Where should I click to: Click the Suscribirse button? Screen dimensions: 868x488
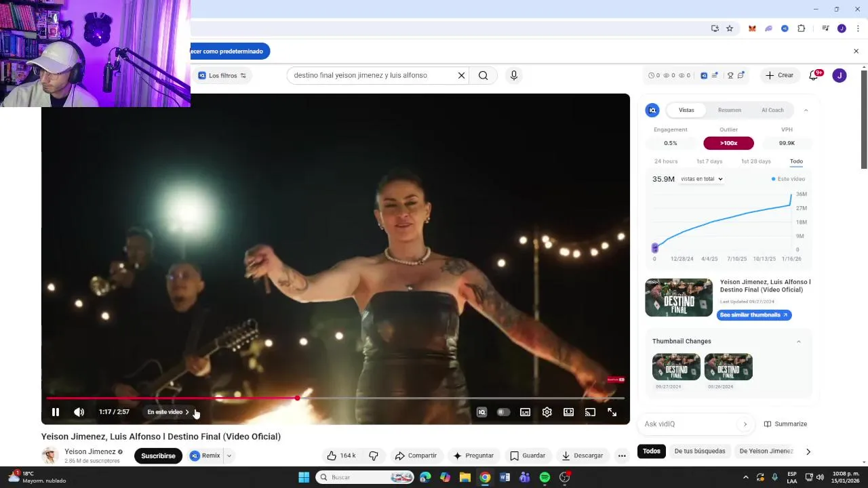click(x=158, y=456)
